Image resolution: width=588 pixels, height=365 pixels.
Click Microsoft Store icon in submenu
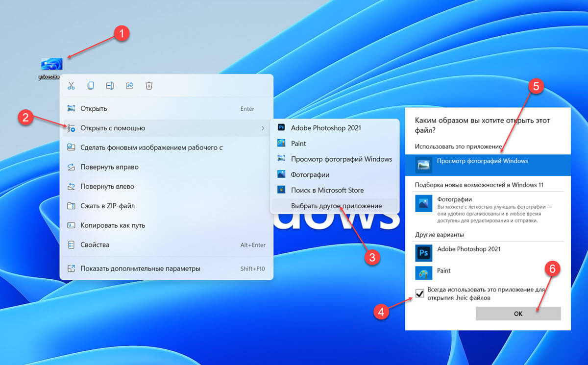pos(281,190)
